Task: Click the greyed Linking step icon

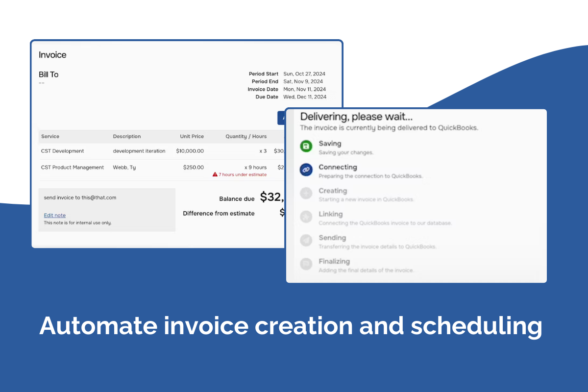Action: 306,217
